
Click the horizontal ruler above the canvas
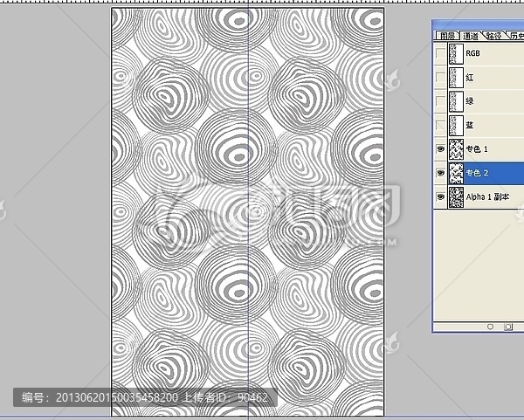point(262,2)
